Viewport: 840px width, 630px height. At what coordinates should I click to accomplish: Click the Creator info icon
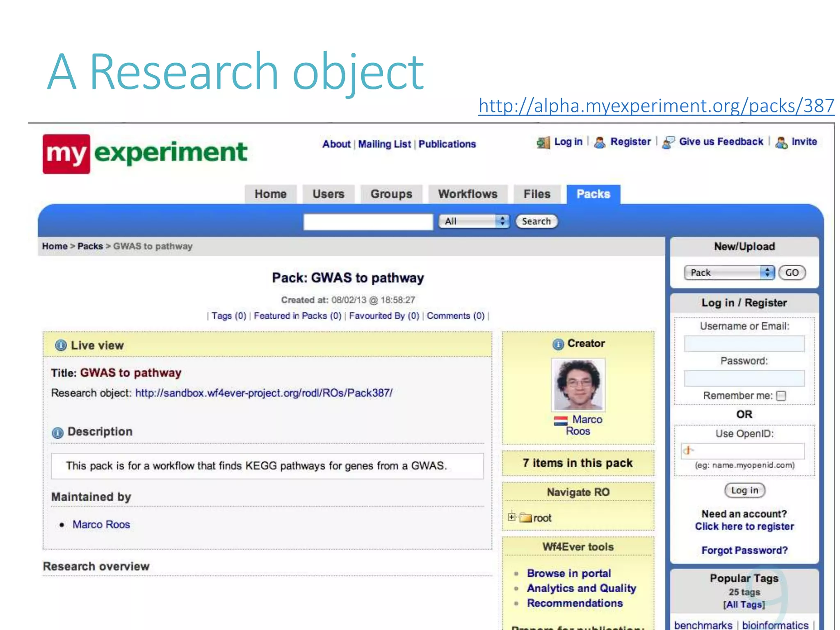pyautogui.click(x=558, y=344)
